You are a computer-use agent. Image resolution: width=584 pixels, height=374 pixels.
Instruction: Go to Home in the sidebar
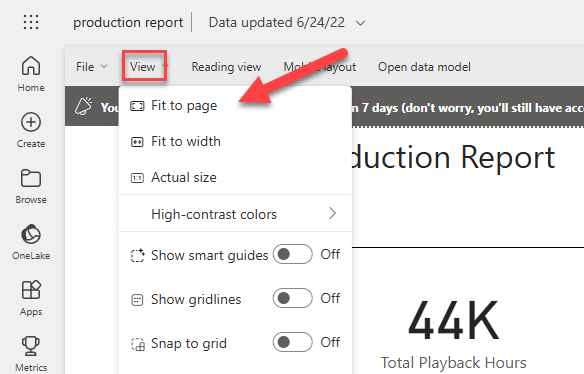pos(31,74)
